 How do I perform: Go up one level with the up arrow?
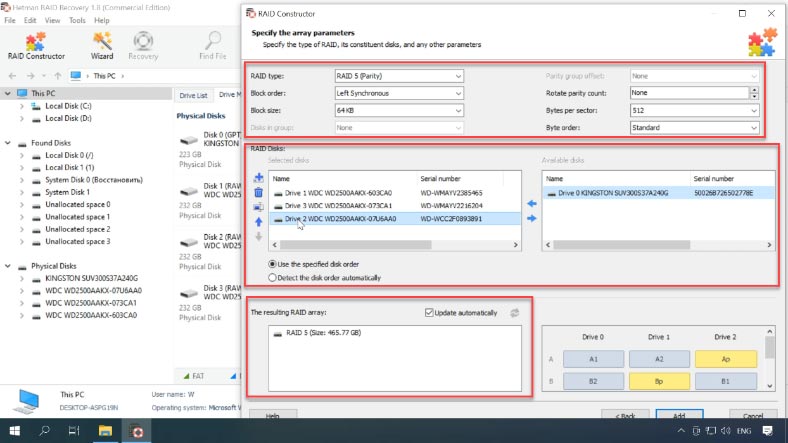coord(58,76)
